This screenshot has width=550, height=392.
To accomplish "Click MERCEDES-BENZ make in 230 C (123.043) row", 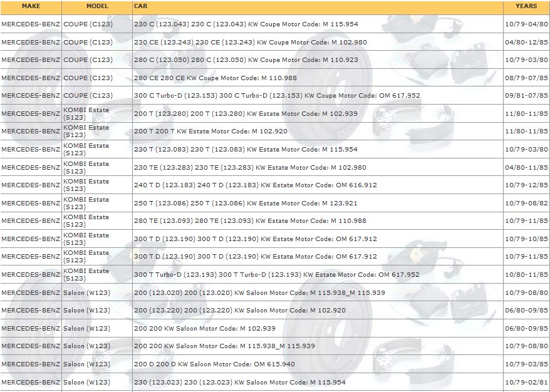I will click(x=31, y=24).
